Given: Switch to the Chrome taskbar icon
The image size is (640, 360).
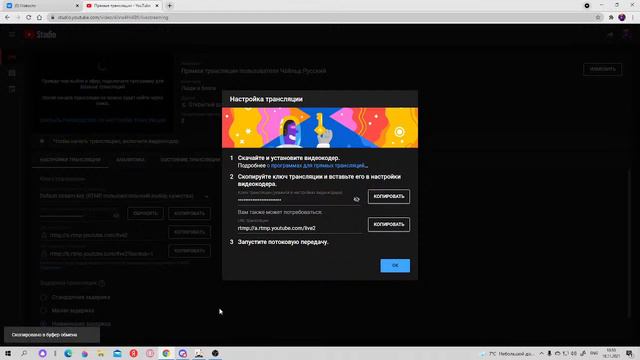Looking at the screenshot, I should (166, 353).
